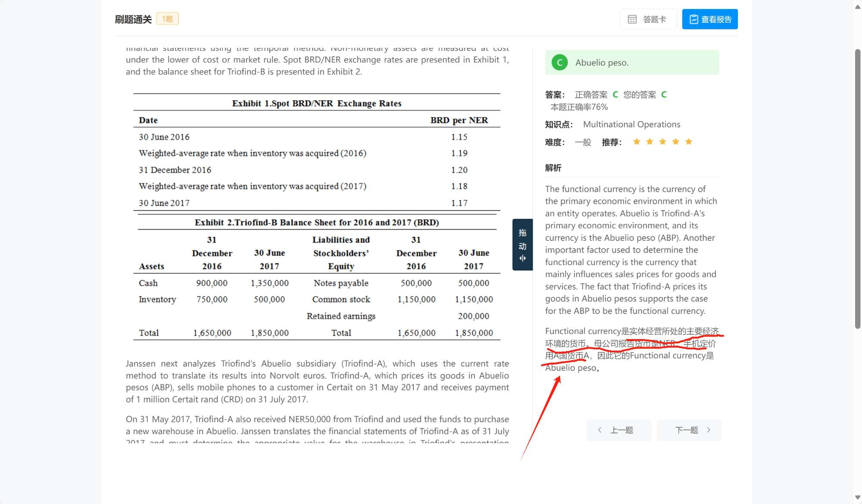Click the right chevron for next question
Viewport: 862px width, 504px height.
click(709, 430)
